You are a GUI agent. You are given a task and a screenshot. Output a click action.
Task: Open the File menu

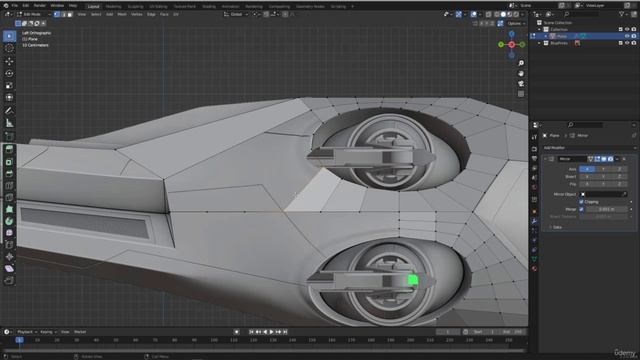[14, 6]
